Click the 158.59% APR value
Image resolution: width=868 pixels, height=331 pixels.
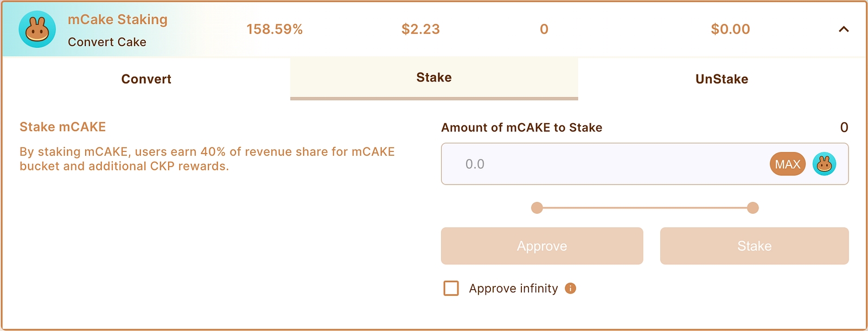(275, 29)
